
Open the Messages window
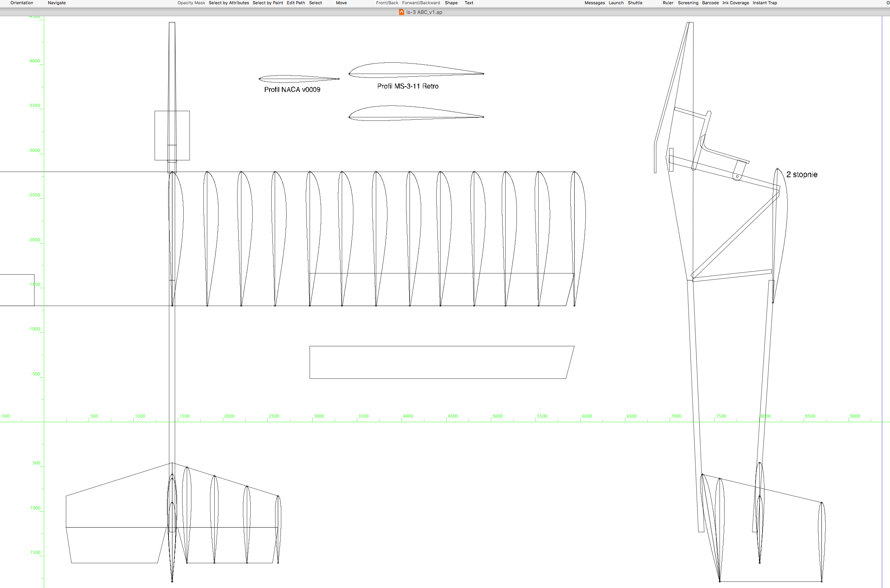click(x=594, y=3)
